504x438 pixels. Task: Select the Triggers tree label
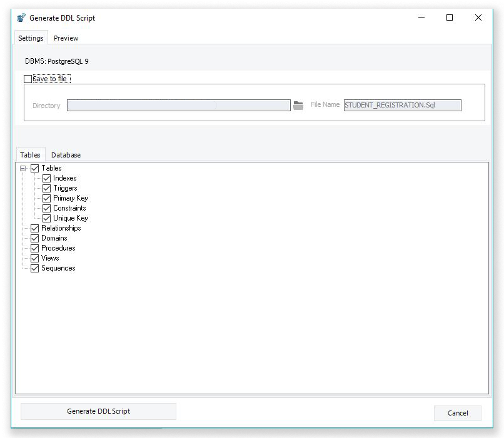[x=65, y=188]
